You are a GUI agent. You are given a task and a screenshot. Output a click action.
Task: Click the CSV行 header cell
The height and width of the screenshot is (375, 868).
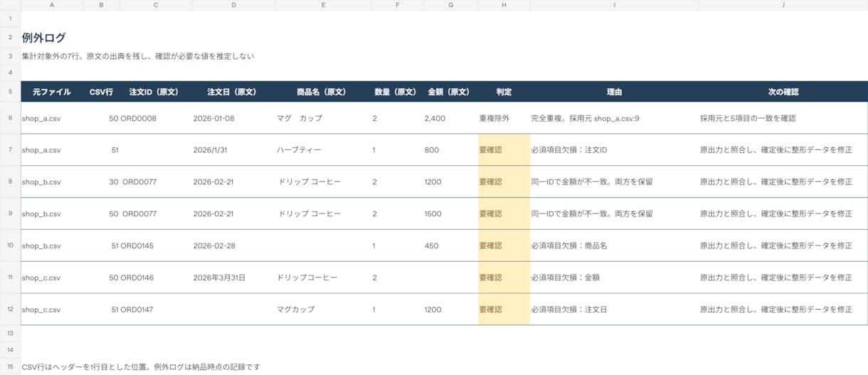(x=101, y=92)
